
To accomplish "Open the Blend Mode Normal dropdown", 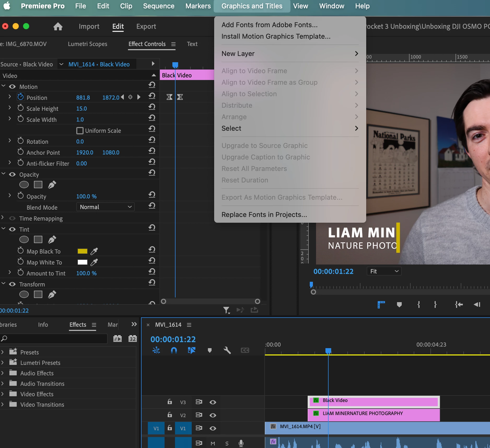I will pos(106,207).
